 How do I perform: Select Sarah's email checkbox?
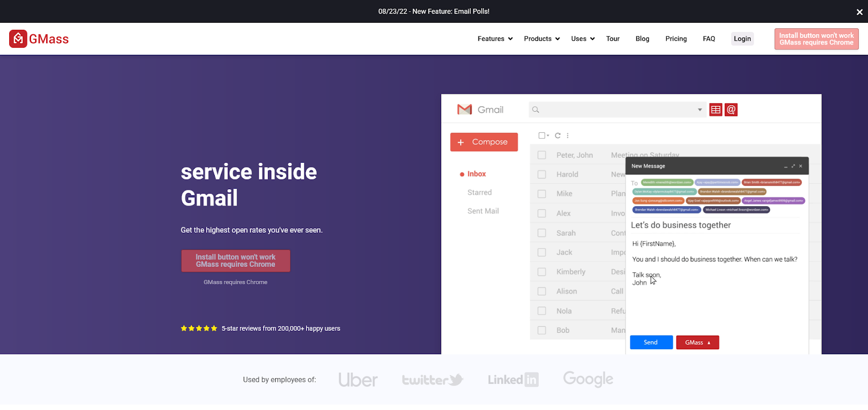tap(541, 233)
